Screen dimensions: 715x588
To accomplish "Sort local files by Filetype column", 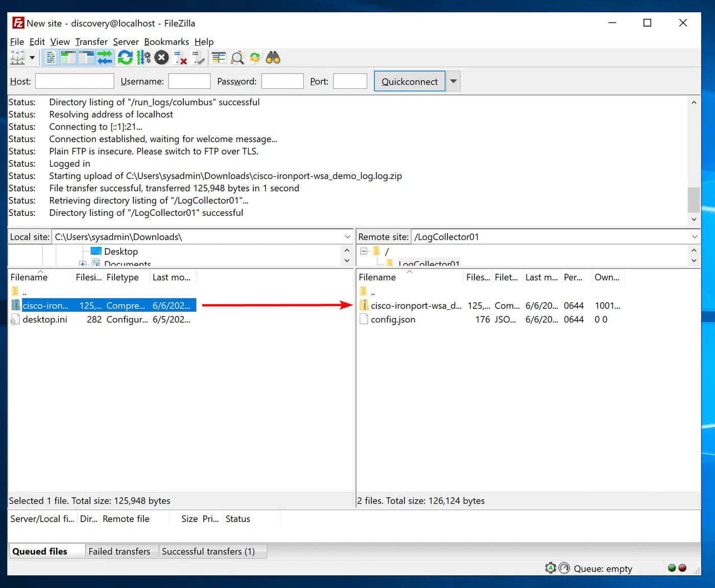I will pos(127,277).
